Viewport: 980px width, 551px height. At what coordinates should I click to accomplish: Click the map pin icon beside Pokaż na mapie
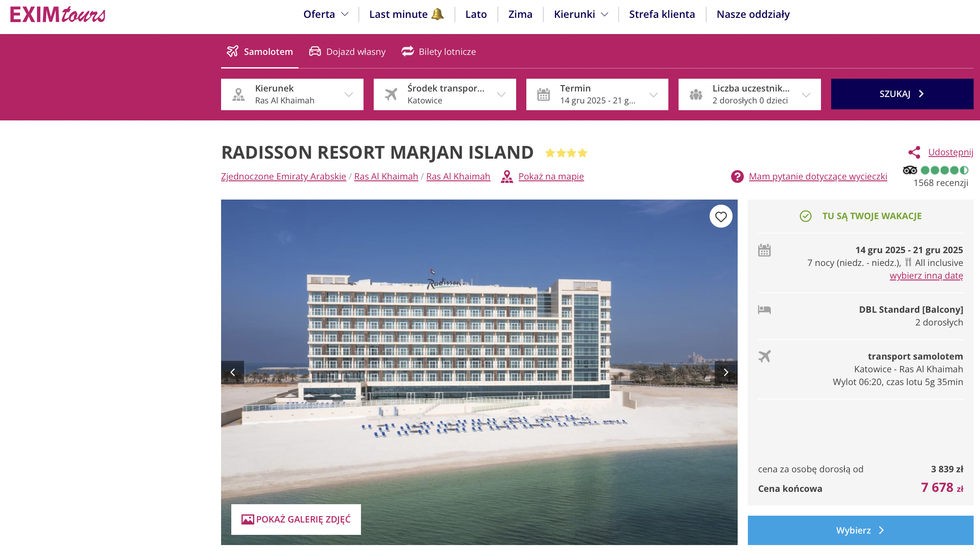pyautogui.click(x=507, y=177)
